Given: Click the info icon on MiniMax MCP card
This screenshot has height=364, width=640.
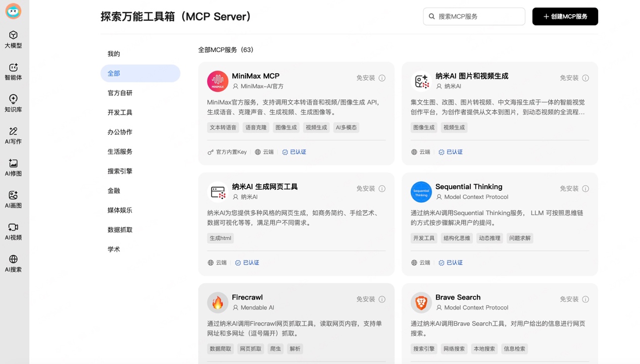Looking at the screenshot, I should coord(382,78).
